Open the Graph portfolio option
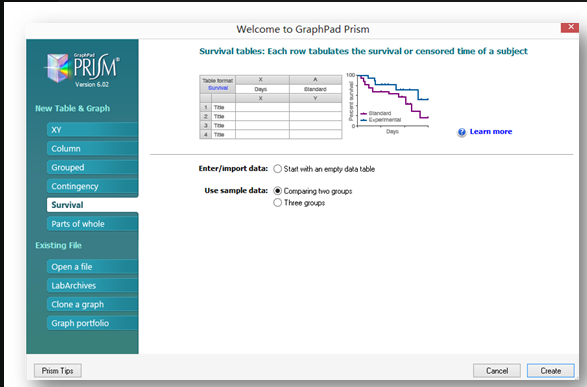The image size is (587, 387). (x=92, y=323)
